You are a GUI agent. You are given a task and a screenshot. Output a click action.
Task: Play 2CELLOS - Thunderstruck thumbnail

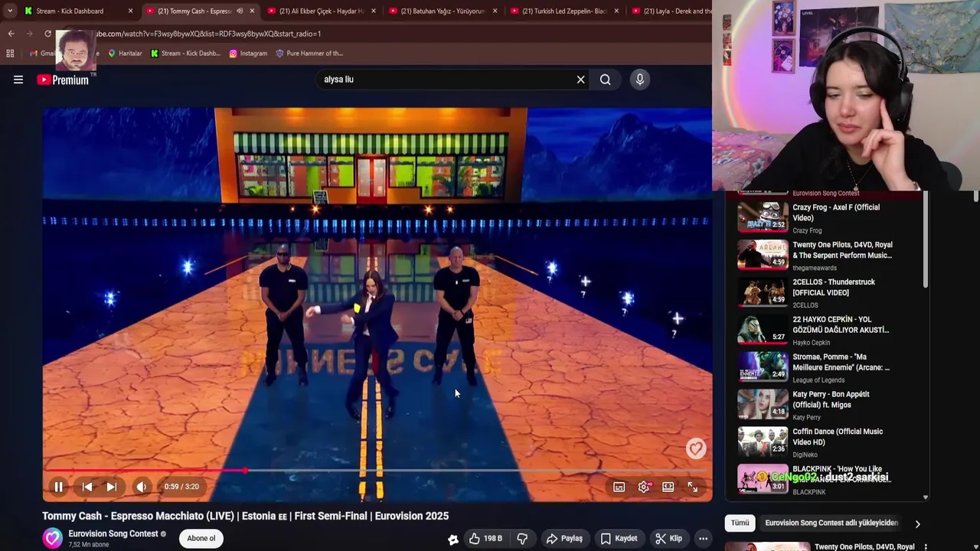pyautogui.click(x=763, y=292)
